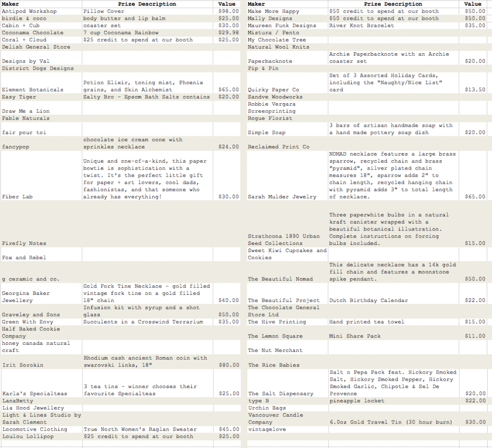This screenshot has height=448, width=492.
Task: Select the 'River Knot Bracelet' cell
Action: [394, 25]
